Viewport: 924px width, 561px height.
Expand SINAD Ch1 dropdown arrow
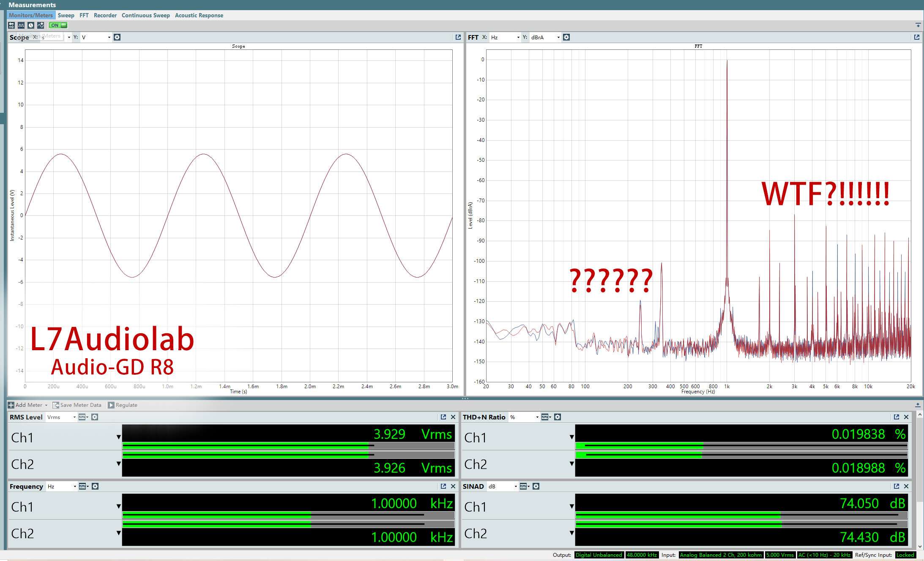tap(571, 506)
